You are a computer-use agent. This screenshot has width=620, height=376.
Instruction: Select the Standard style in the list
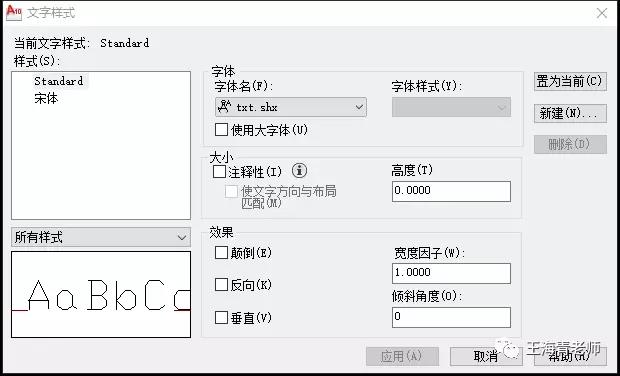[59, 81]
